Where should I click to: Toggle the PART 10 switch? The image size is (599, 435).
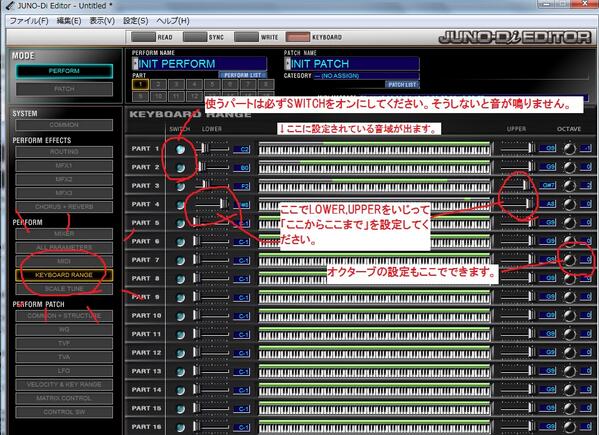180,316
